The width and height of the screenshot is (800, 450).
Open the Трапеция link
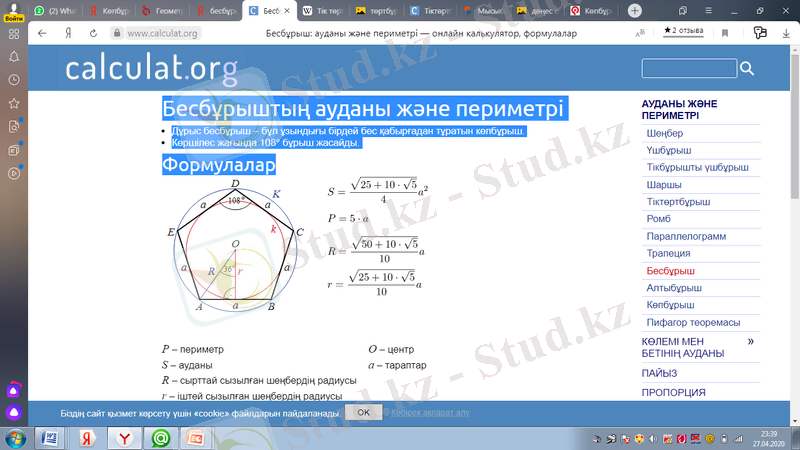pyautogui.click(x=668, y=253)
